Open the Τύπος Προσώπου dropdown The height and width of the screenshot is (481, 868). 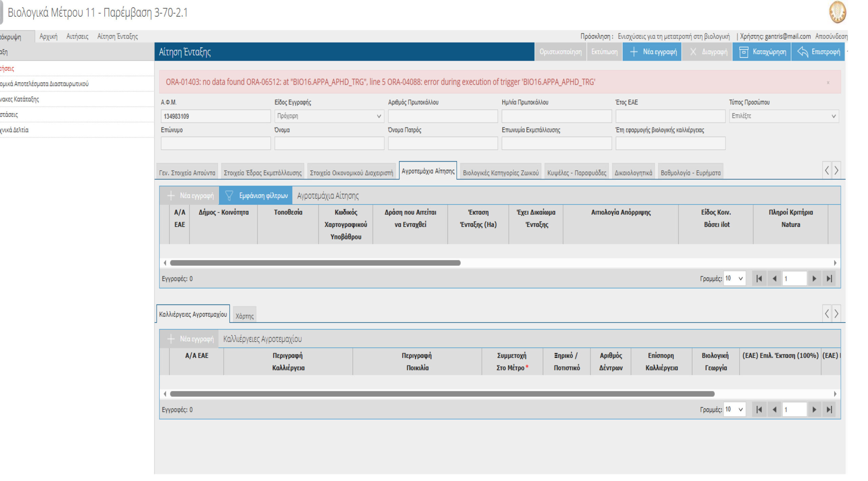coord(784,116)
